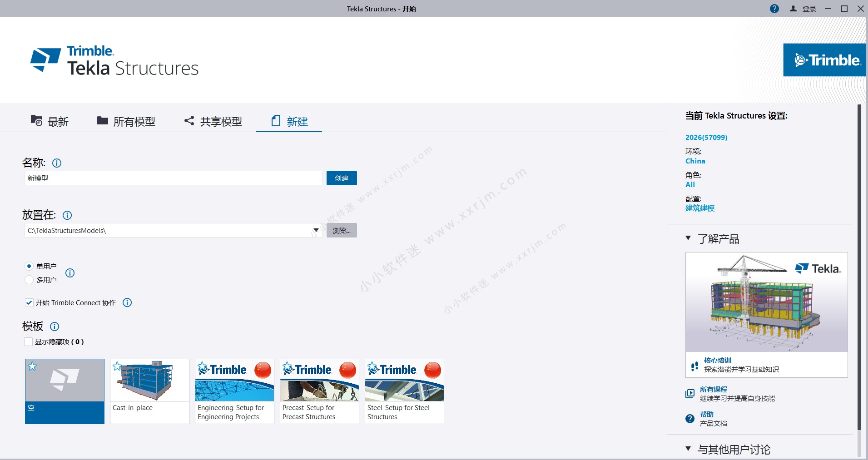Viewport: 868px width, 460px height.
Task: Click the help question mark in title bar
Action: pos(774,8)
